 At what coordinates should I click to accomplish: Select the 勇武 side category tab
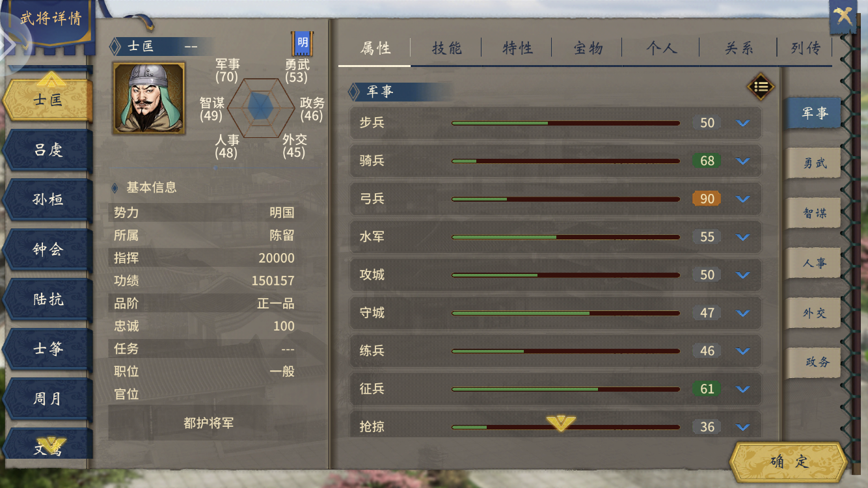(814, 163)
